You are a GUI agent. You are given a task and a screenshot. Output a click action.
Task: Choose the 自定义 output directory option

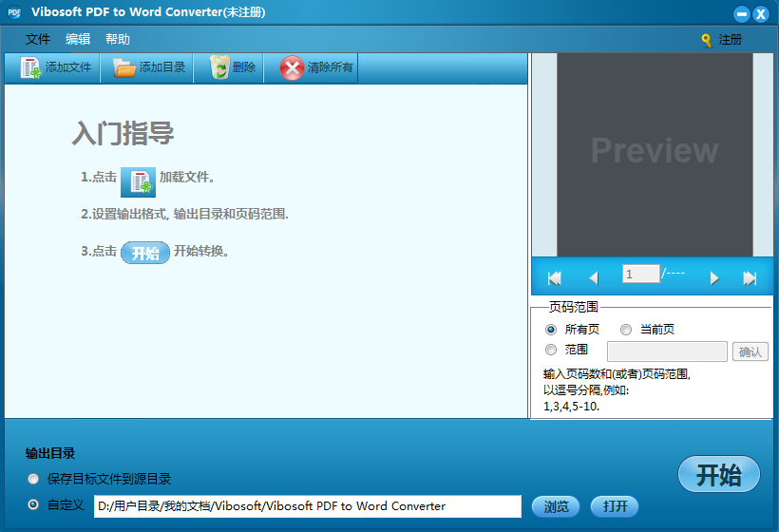tap(33, 504)
